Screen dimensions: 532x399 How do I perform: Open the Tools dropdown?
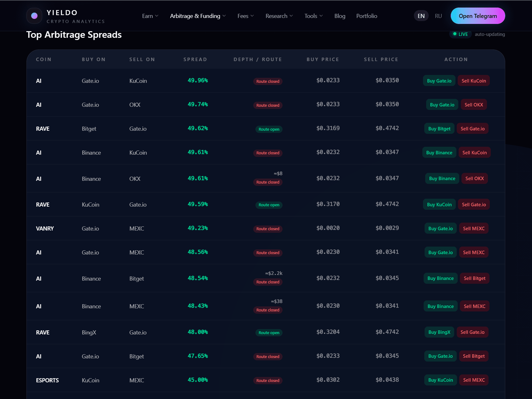click(313, 16)
